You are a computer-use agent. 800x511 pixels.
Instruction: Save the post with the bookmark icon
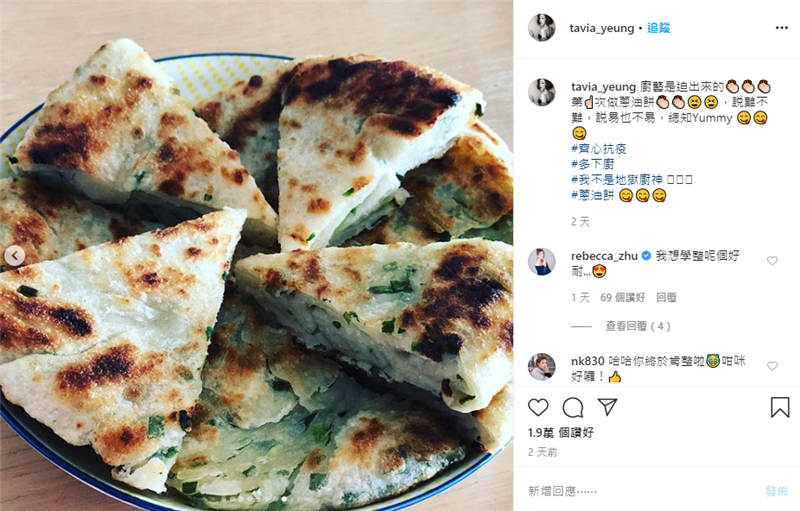click(x=780, y=407)
